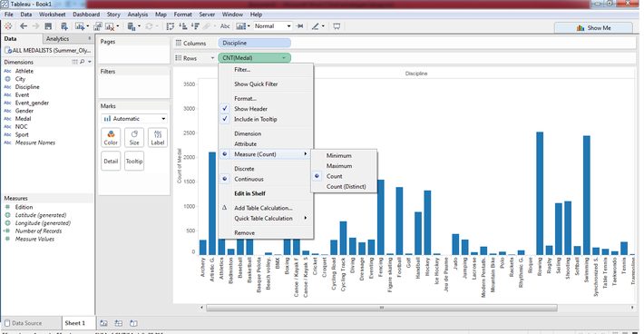The width and height of the screenshot is (644, 334).
Task: Switch to the Analytics tab
Action: click(x=57, y=39)
